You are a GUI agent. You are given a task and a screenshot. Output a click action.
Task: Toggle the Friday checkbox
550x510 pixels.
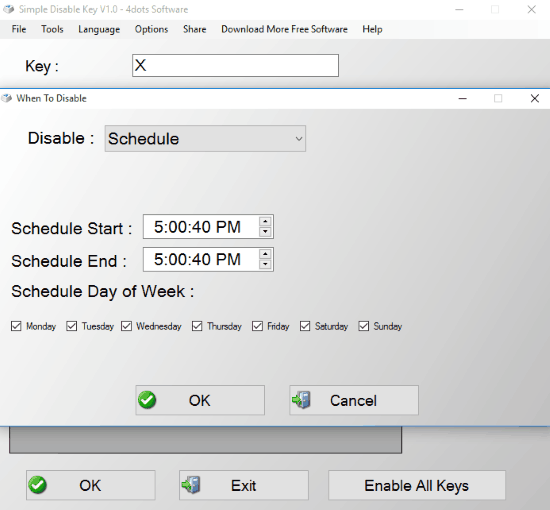pyautogui.click(x=257, y=326)
